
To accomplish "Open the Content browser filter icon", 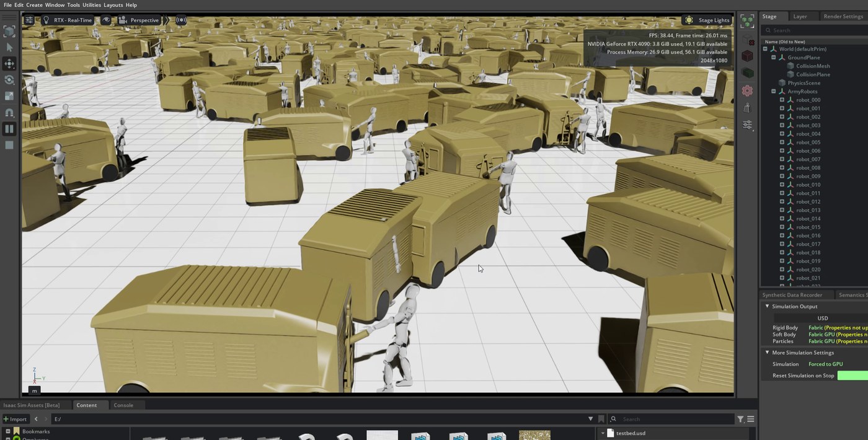I will tap(740, 420).
